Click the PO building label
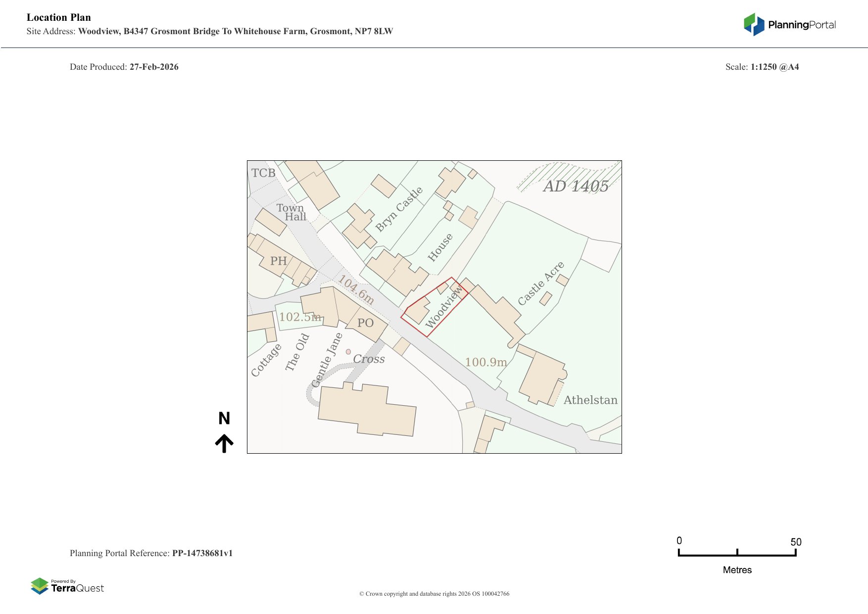 [x=365, y=323]
